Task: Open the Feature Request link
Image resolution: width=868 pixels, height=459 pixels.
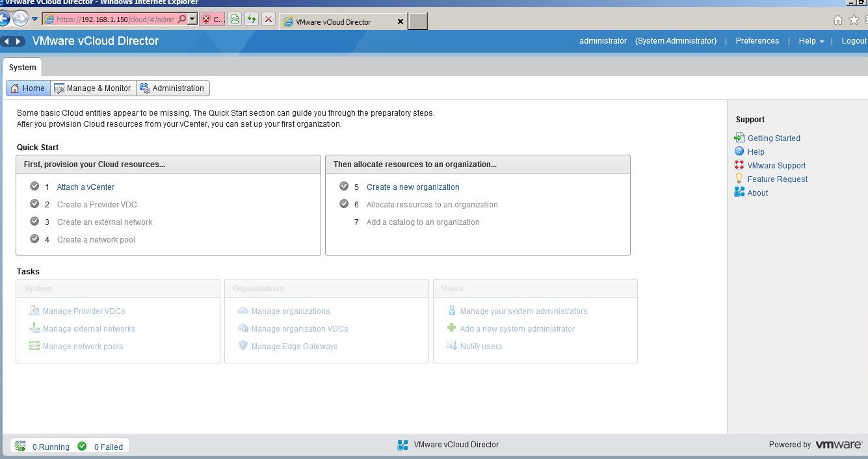Action: (778, 179)
